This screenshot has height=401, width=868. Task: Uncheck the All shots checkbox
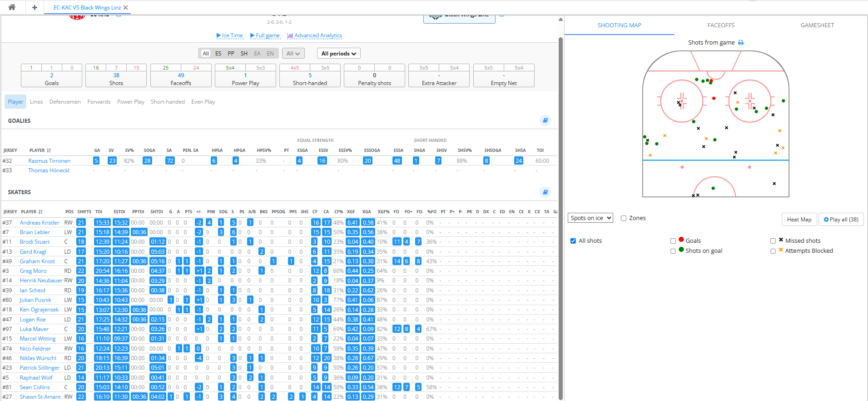573,241
